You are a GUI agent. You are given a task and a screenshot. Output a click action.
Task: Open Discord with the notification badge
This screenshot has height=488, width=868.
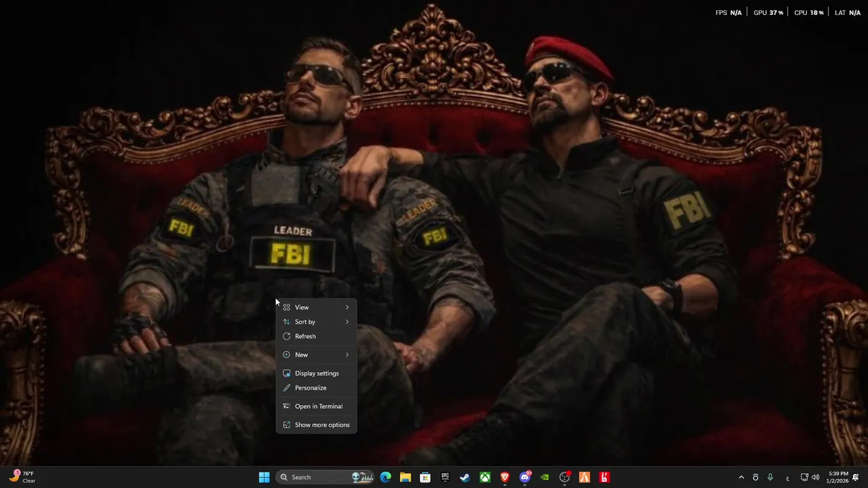coord(525,477)
